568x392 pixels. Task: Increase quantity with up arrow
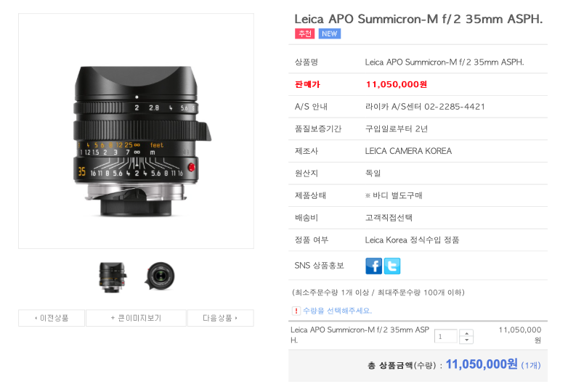tap(466, 333)
